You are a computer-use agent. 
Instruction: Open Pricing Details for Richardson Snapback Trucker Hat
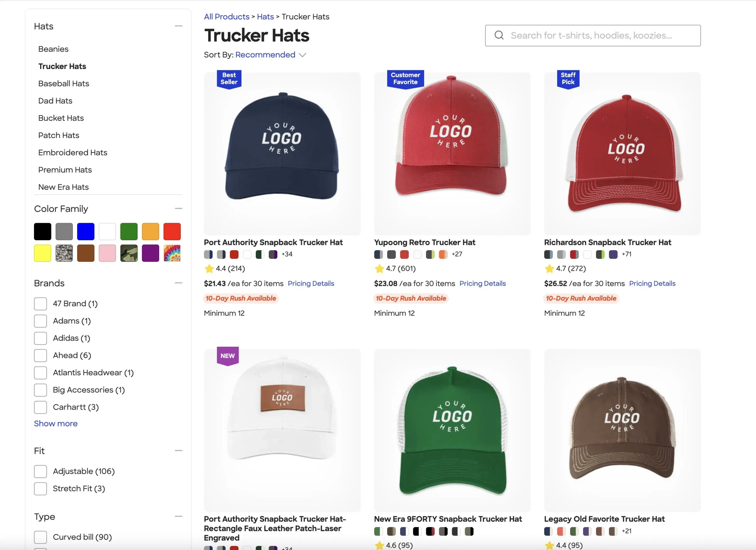(652, 284)
